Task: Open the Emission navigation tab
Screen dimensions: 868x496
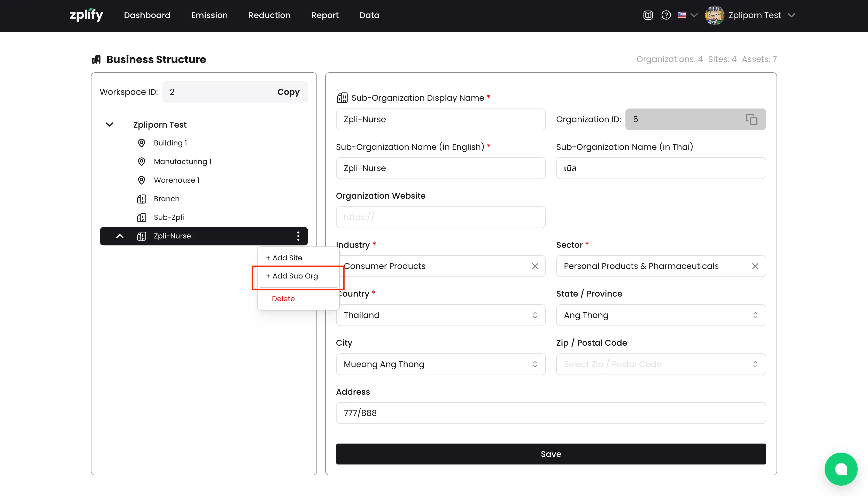Action: (209, 15)
